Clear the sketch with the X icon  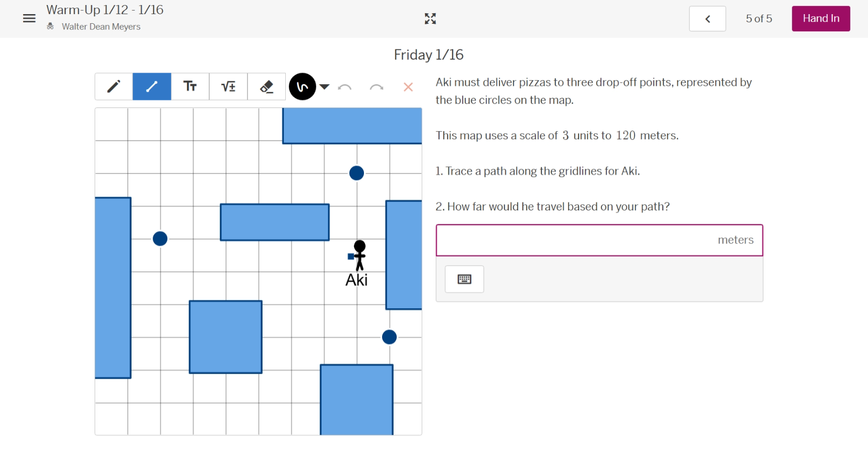coord(408,87)
